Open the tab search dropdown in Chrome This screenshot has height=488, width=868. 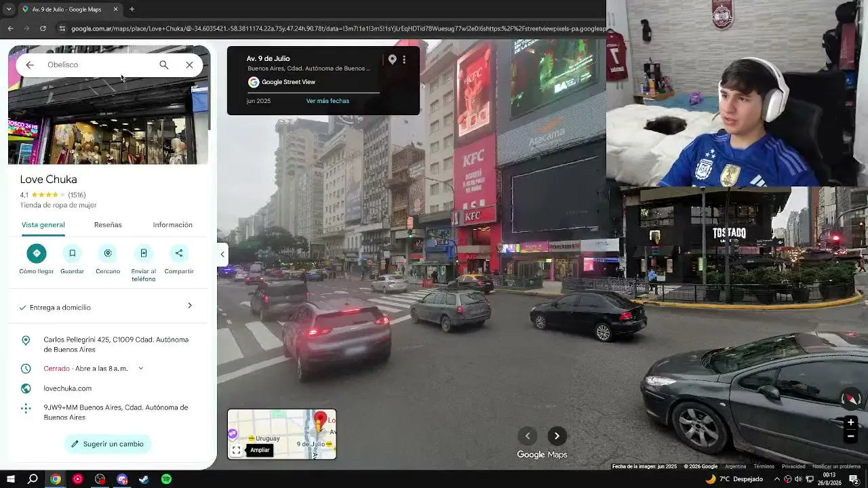9,9
